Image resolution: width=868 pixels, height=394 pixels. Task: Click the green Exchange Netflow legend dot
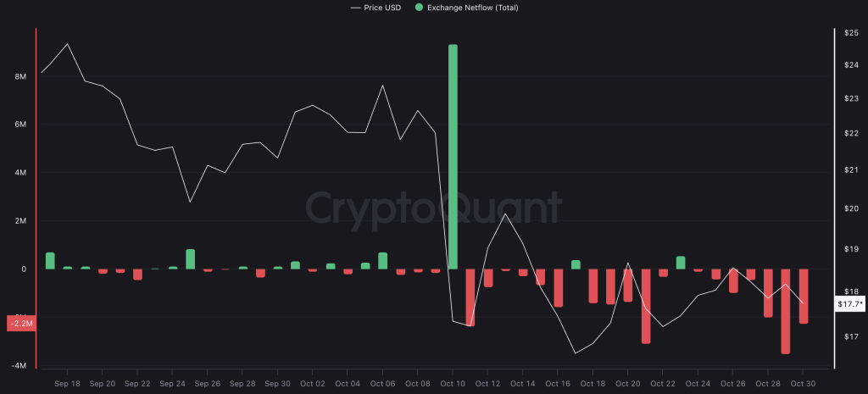[418, 8]
